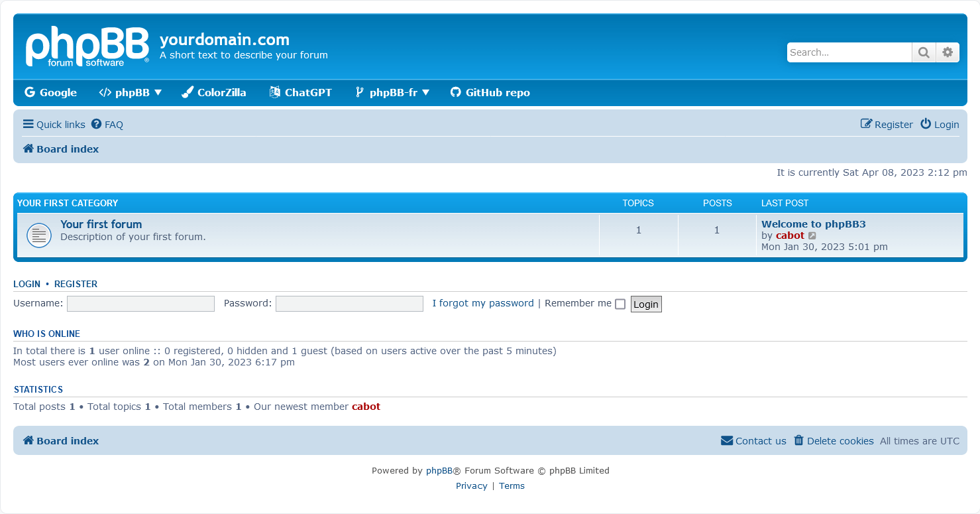This screenshot has width=980, height=514.
Task: Click the Login power icon
Action: (925, 123)
